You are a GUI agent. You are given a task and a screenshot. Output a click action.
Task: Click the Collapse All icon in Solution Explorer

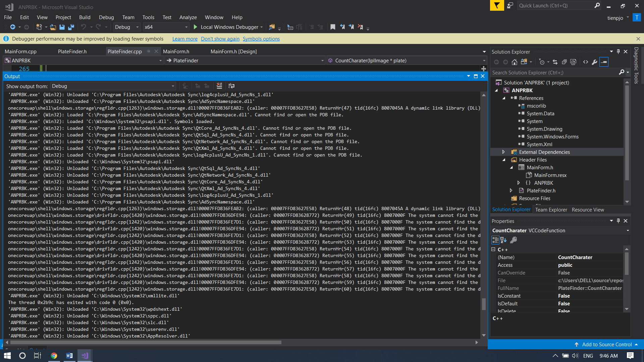pos(564,62)
